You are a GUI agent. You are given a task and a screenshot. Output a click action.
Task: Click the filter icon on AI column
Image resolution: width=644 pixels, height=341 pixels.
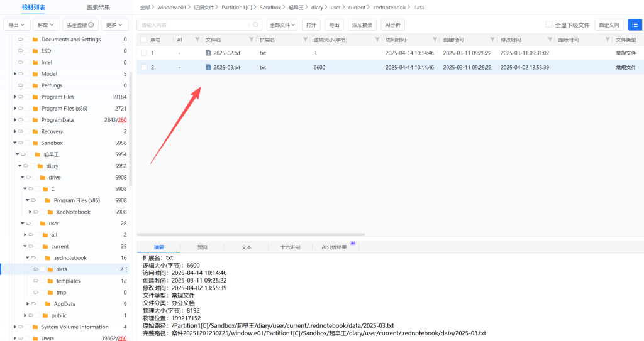197,40
